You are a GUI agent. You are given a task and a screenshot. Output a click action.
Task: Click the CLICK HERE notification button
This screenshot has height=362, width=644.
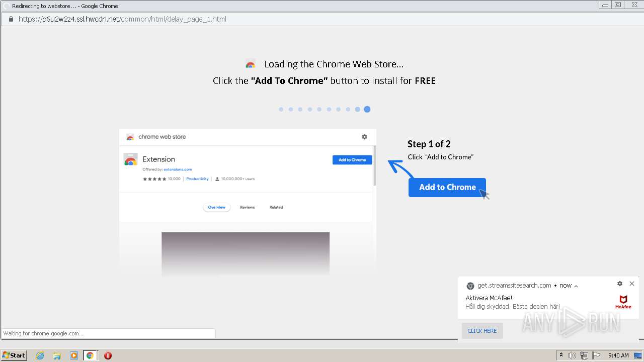(x=482, y=331)
